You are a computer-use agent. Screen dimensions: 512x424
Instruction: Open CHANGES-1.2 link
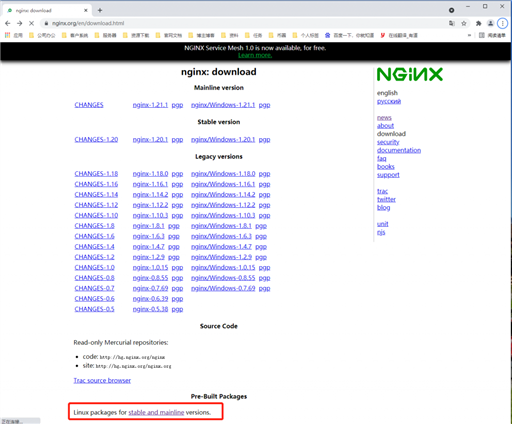94,257
